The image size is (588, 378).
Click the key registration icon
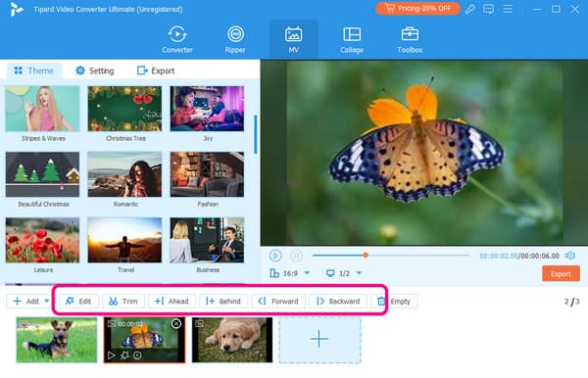pos(469,9)
